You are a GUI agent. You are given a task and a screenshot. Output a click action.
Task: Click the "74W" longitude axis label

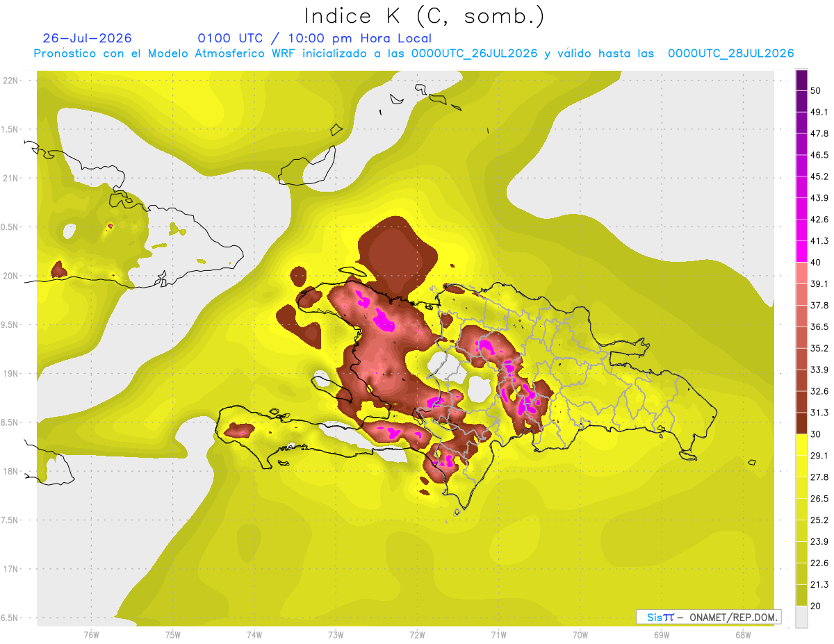(x=254, y=634)
